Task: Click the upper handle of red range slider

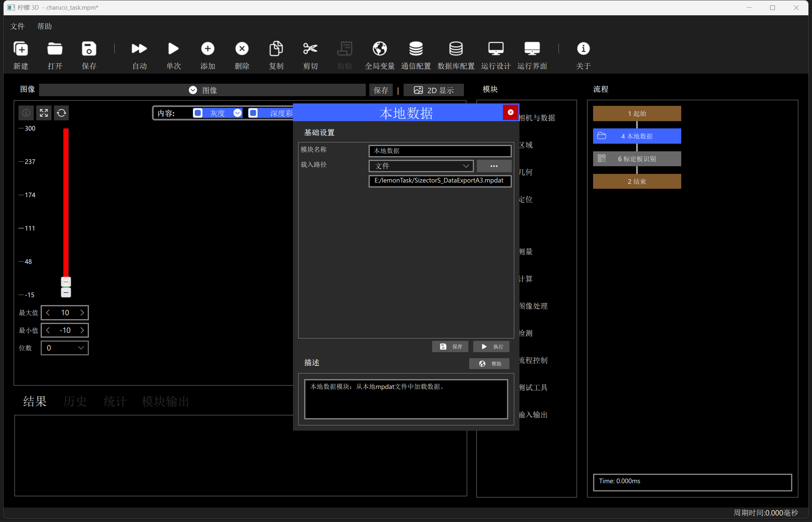Action: click(x=66, y=282)
